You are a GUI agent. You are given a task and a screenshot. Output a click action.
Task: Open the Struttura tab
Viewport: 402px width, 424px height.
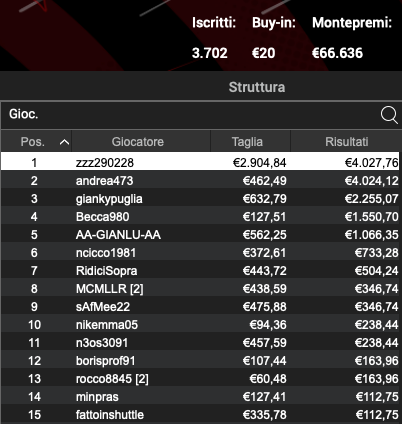click(x=257, y=87)
